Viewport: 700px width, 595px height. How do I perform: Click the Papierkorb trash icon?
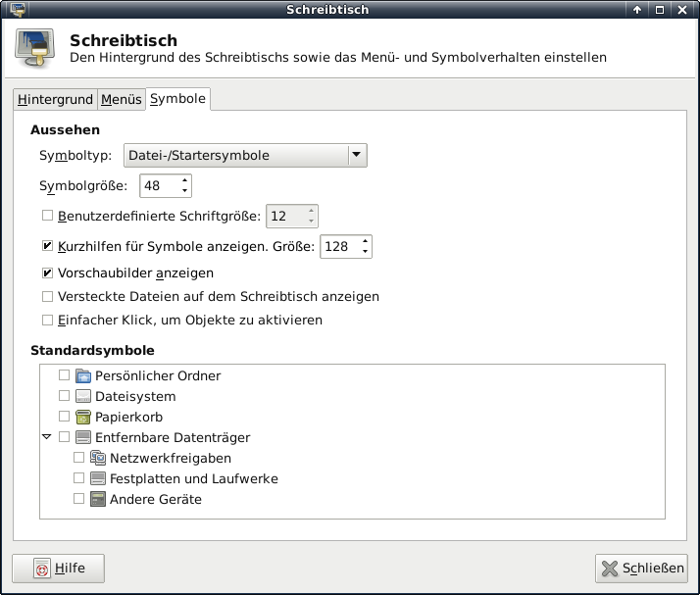[x=83, y=417]
